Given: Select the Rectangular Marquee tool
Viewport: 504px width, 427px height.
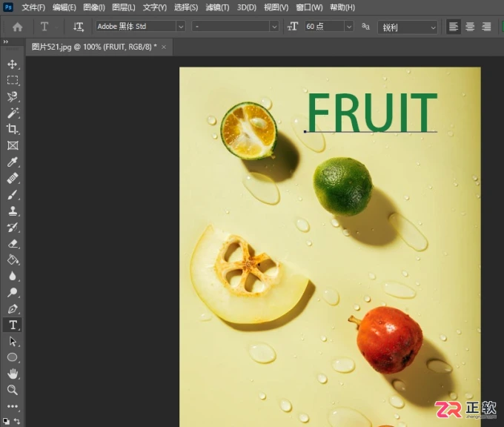Looking at the screenshot, I should (x=13, y=80).
